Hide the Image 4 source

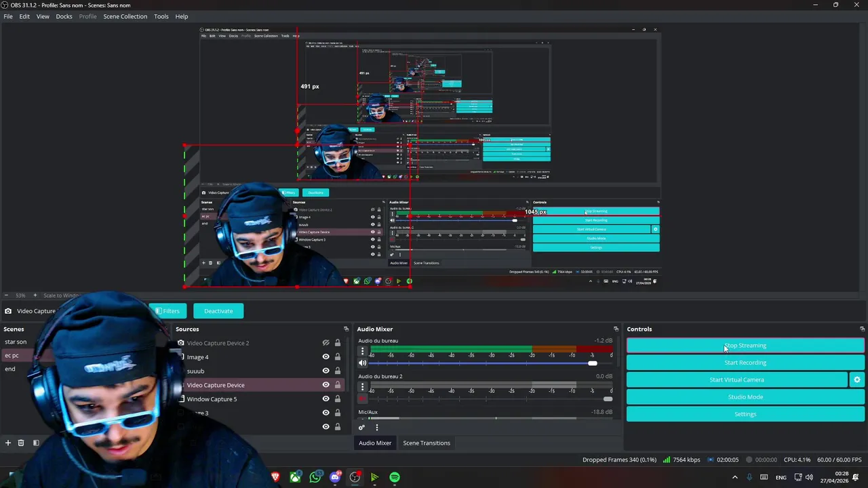325,357
